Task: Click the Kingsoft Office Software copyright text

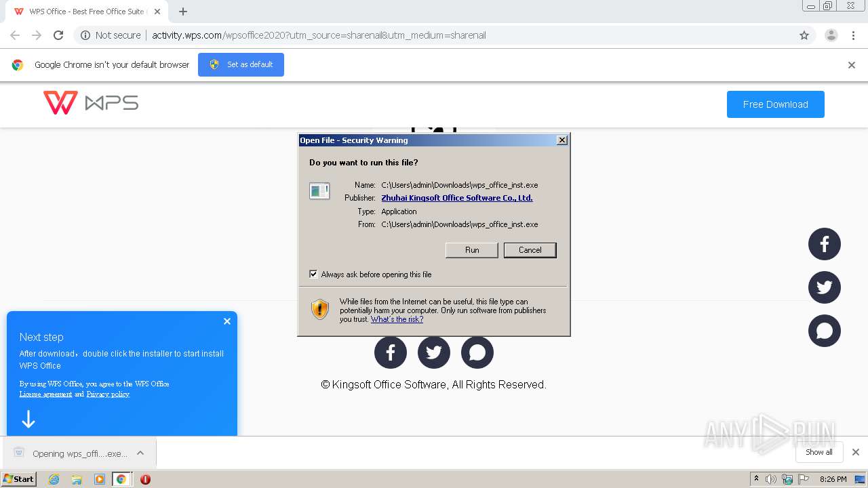Action: (433, 384)
